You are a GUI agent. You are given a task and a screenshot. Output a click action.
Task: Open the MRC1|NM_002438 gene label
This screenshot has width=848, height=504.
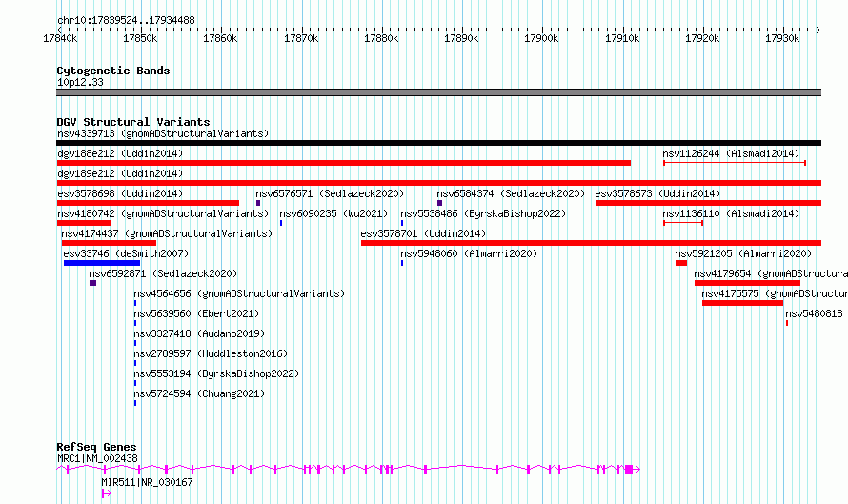(97, 458)
